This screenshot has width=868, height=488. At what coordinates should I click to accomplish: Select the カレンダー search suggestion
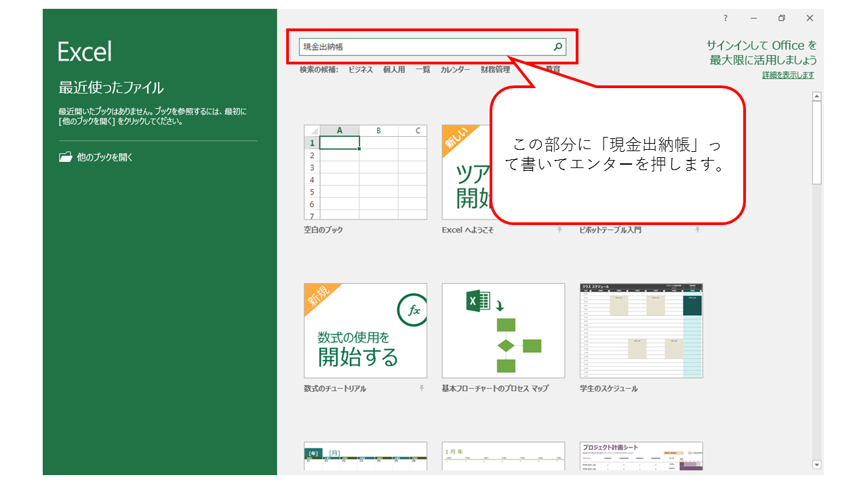(x=455, y=70)
